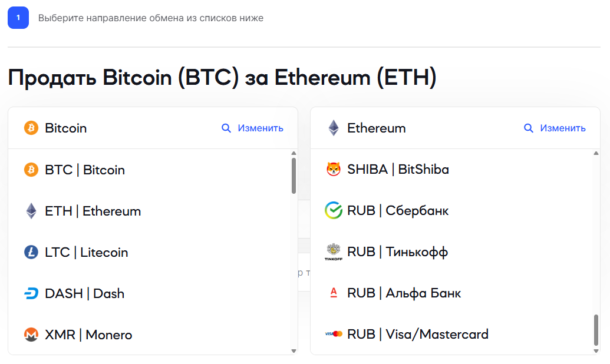This screenshot has height=364, width=610.
Task: Click the search magnifier in Bitcoin header
Action: [226, 128]
